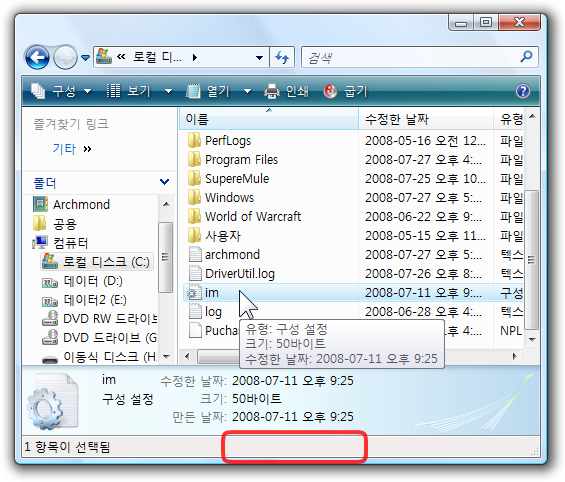The image size is (565, 482).
Task: Select archmond text file icon
Action: pyautogui.click(x=195, y=254)
